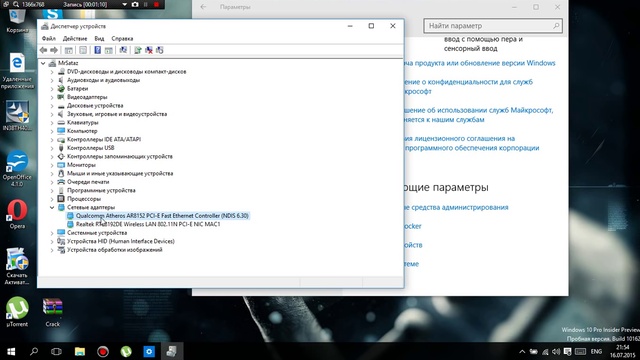
Task: Open the Справка menu
Action: click(122, 38)
